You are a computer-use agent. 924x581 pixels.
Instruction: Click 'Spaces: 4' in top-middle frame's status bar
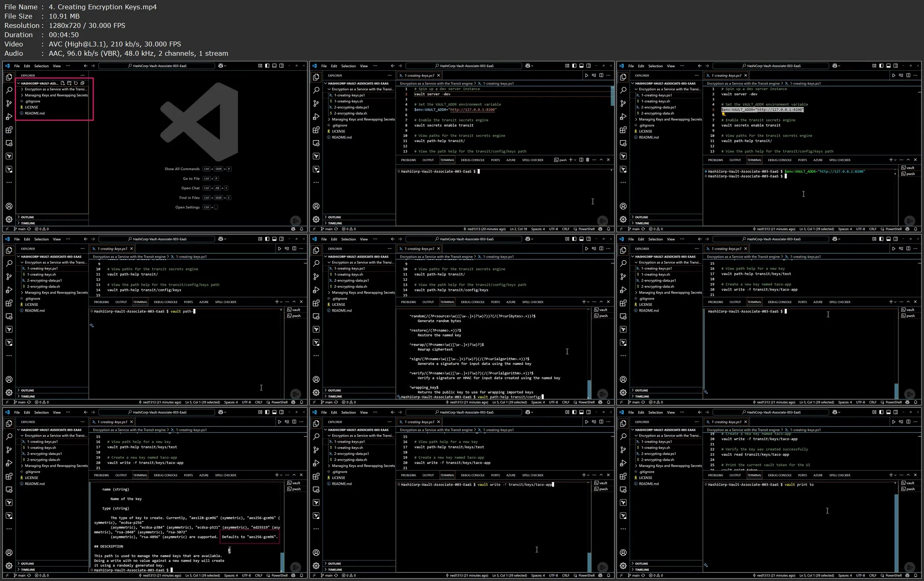click(x=538, y=229)
